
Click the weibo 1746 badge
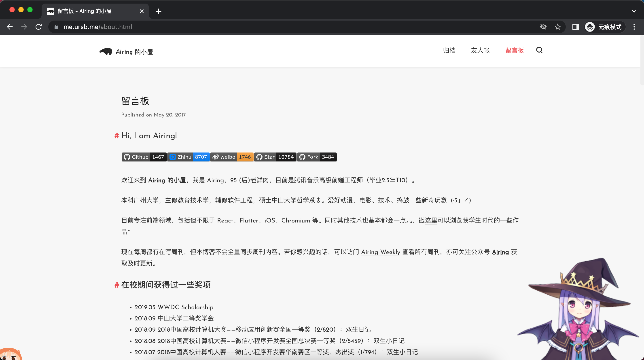coord(231,157)
